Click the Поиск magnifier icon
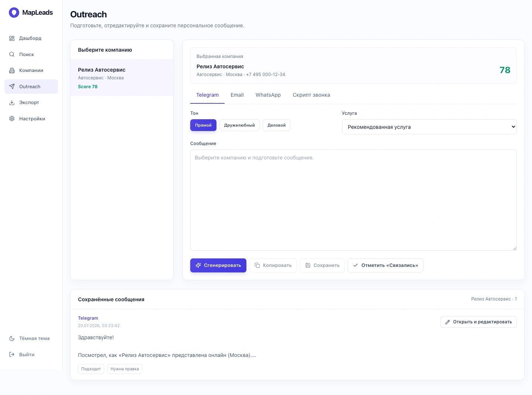The height and width of the screenshot is (395, 532). point(12,54)
